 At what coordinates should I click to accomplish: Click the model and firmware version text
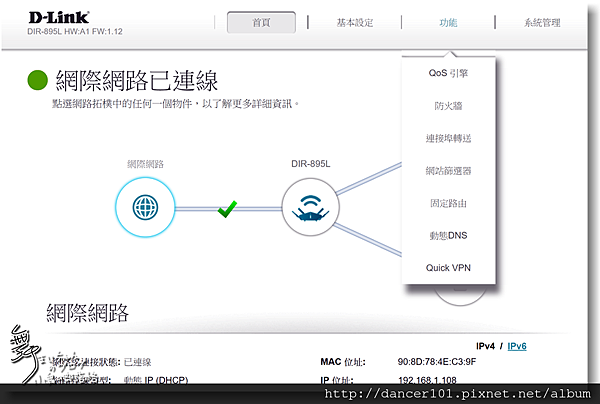click(x=75, y=32)
